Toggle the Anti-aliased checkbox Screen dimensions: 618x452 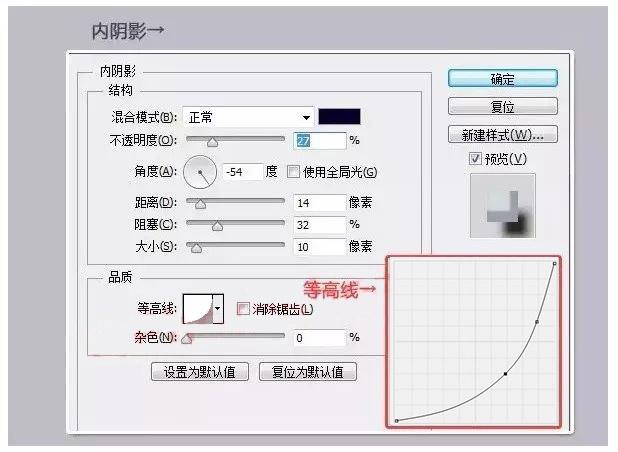243,309
